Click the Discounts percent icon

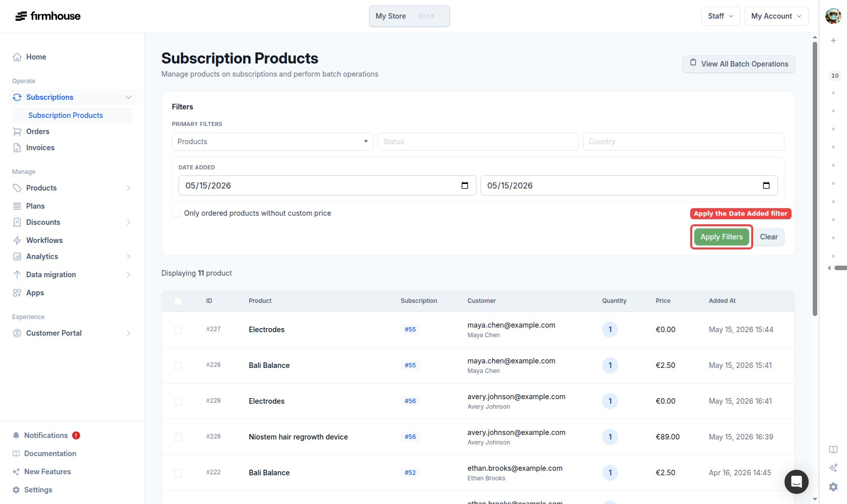[17, 222]
